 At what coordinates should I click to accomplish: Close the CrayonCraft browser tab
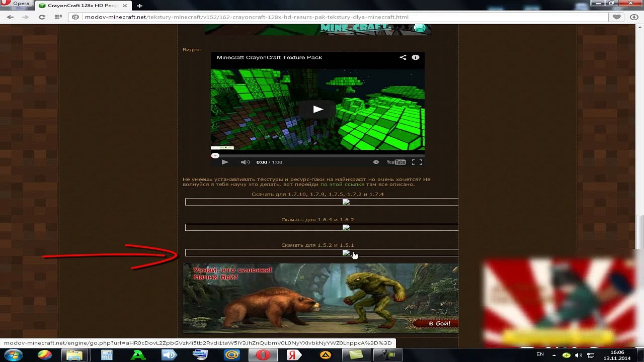point(126,6)
